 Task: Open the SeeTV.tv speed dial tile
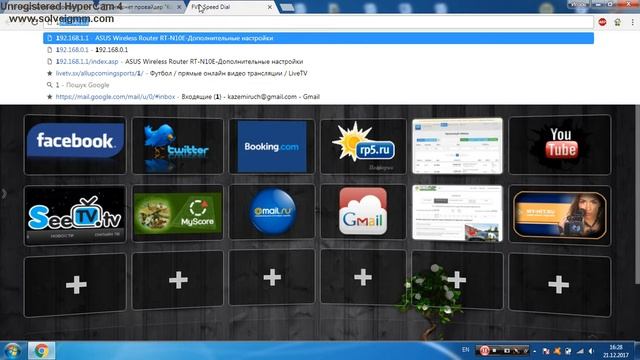(x=75, y=215)
